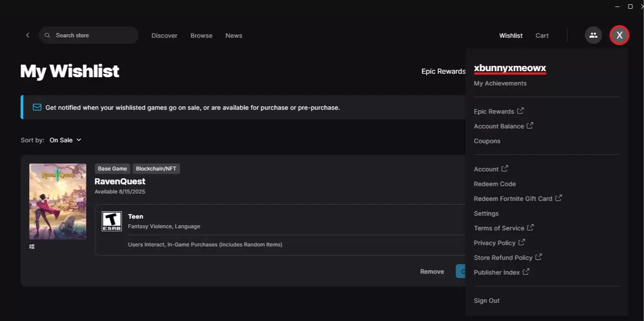Screen dimensions: 644x321
Task: Open Coupons from the account menu
Action: tap(487, 141)
